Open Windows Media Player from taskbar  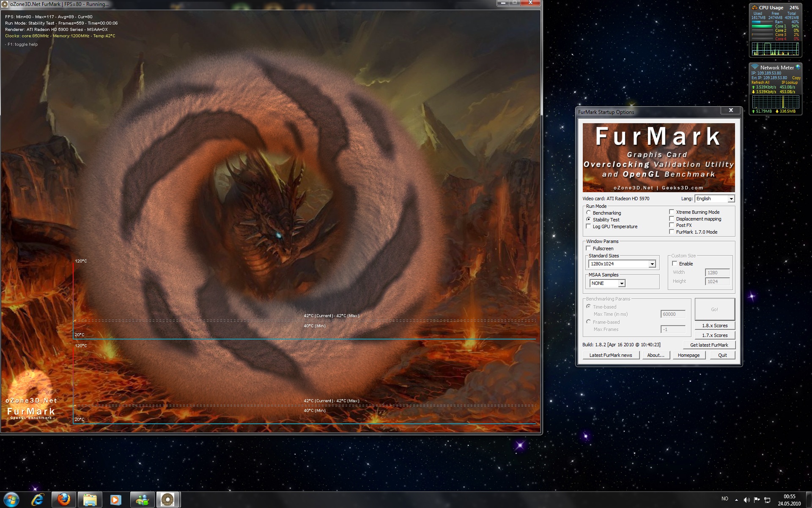tap(115, 500)
